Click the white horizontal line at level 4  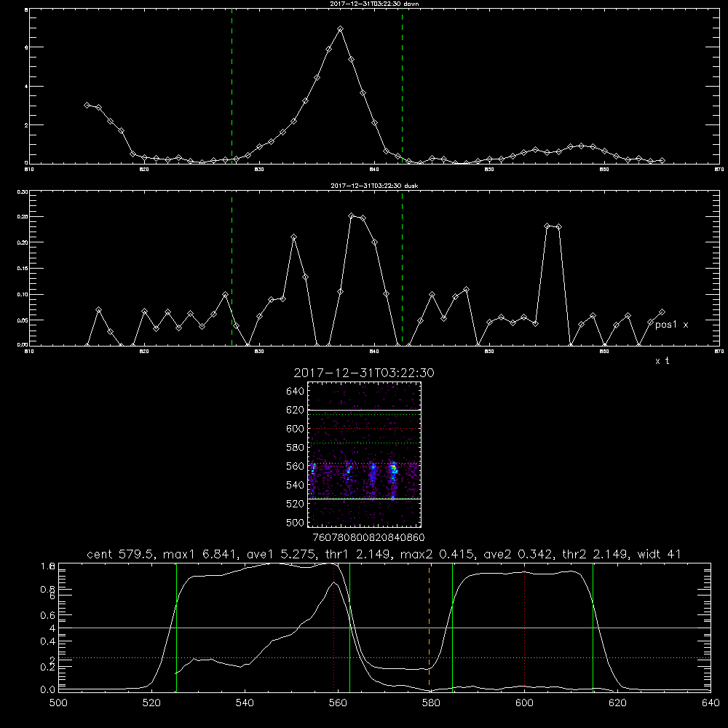click(x=384, y=628)
